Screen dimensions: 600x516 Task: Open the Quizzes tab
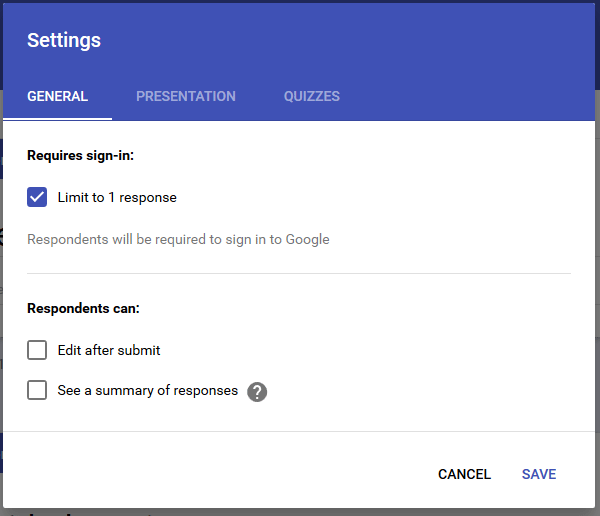point(311,96)
